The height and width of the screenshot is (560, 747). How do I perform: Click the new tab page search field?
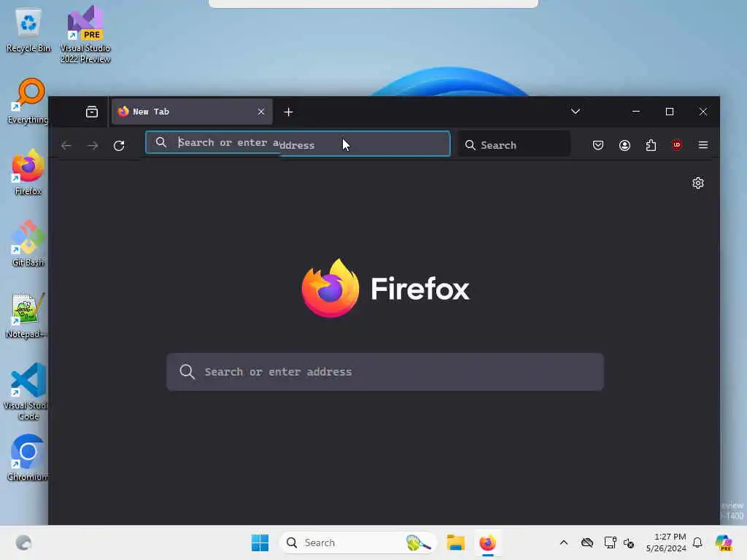pyautogui.click(x=385, y=372)
